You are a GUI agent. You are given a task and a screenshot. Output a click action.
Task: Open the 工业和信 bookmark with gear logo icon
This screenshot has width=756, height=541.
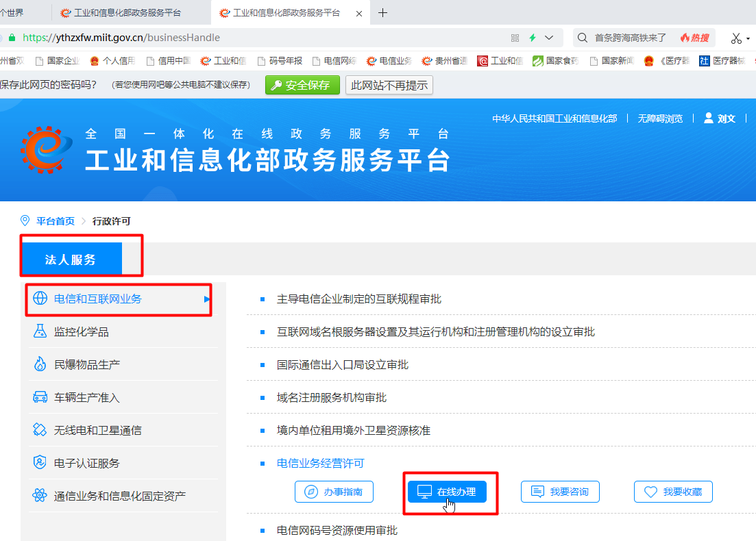pos(223,61)
